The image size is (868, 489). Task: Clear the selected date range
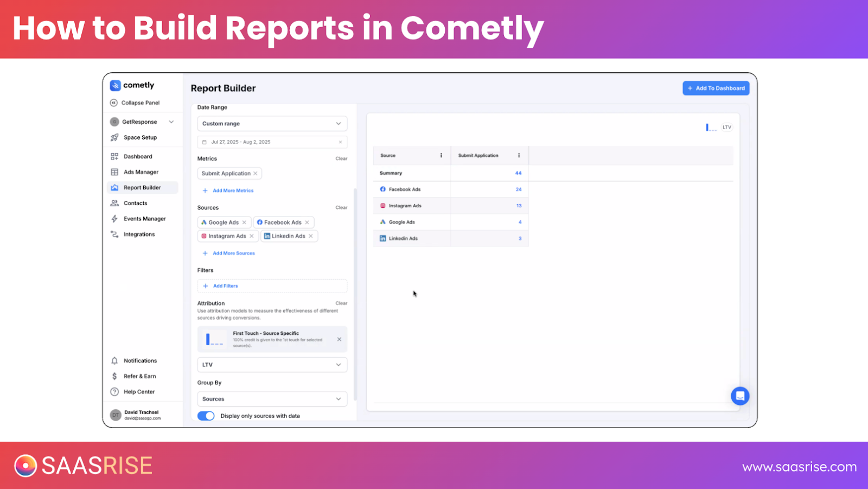click(x=341, y=142)
